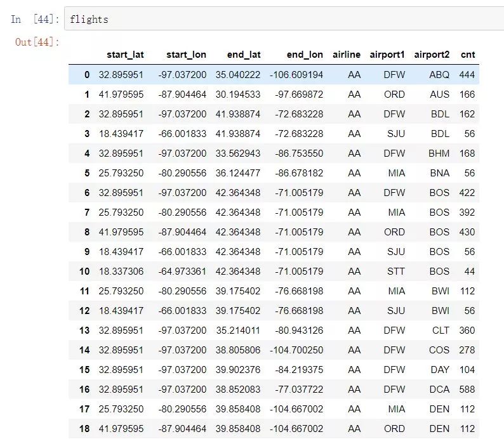Click the airport2 column header

432,55
